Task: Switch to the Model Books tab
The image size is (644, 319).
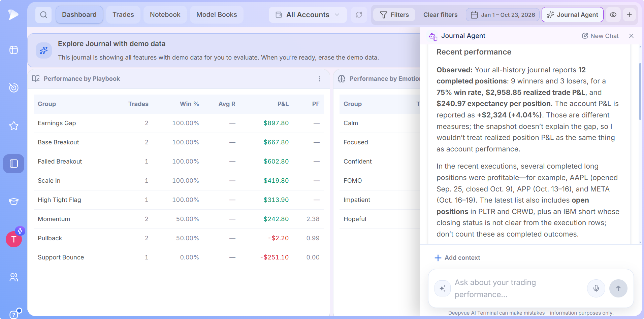Action: (x=217, y=15)
